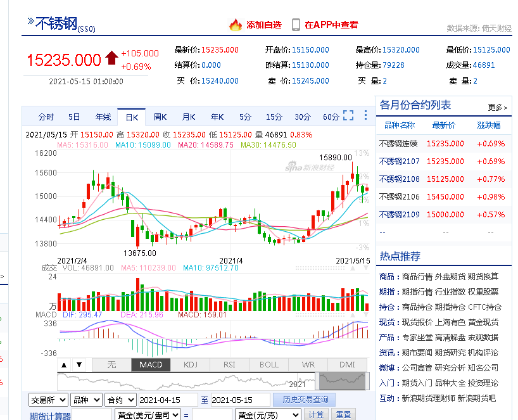Viewport: 518px width, 420px height.
Task: Switch to 15分 chart tab
Action: (274, 117)
